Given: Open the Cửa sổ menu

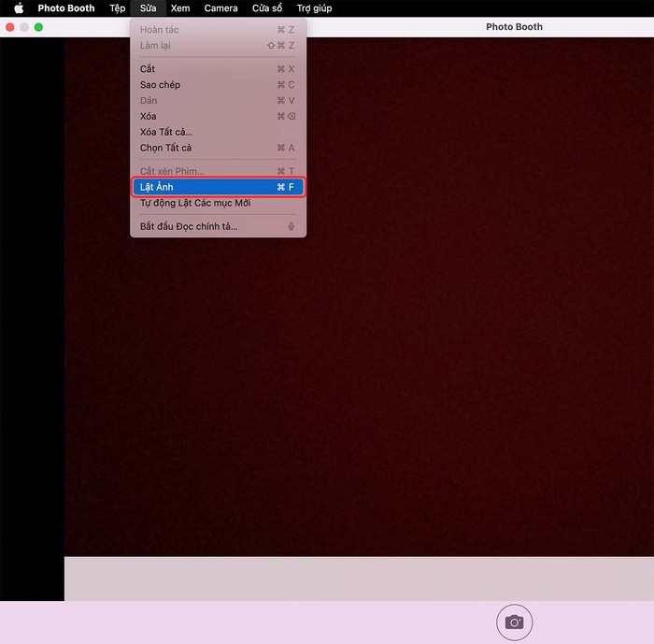Looking at the screenshot, I should [267, 7].
